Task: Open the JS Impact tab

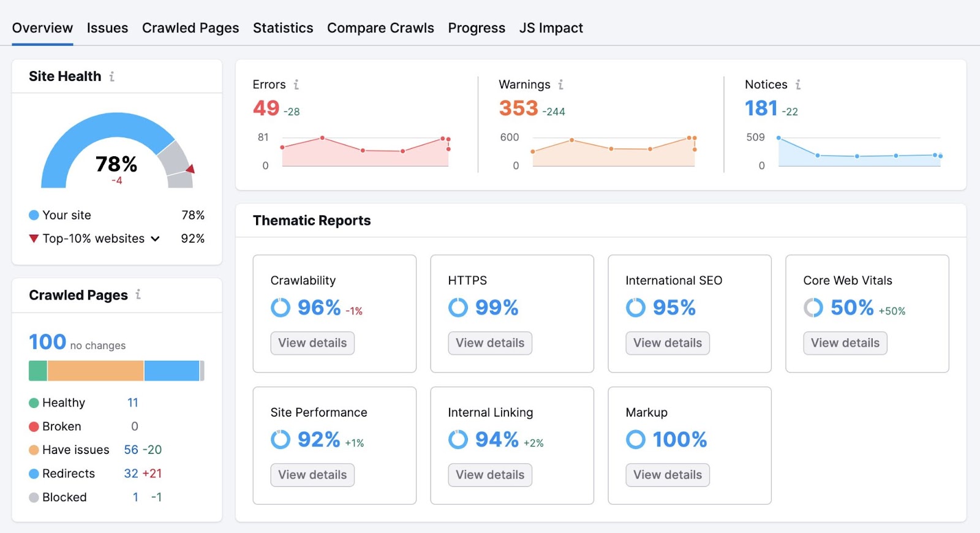Action: coord(551,28)
